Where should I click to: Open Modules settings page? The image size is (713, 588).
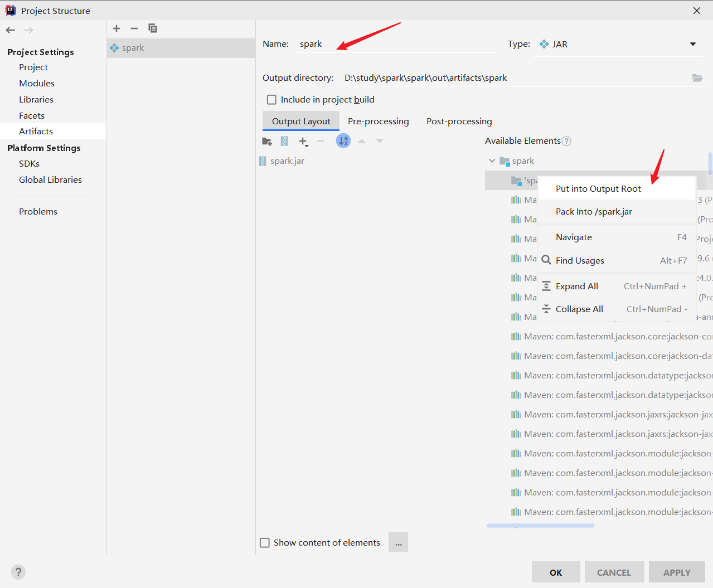(x=37, y=84)
